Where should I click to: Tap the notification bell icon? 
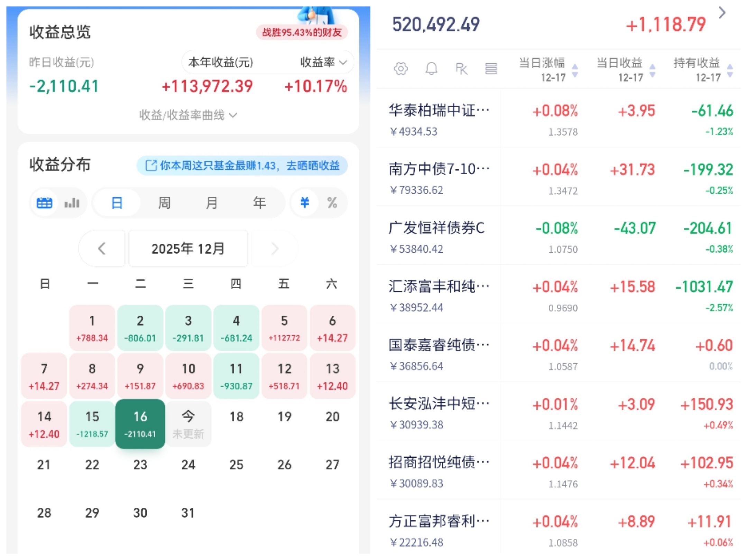pos(431,69)
